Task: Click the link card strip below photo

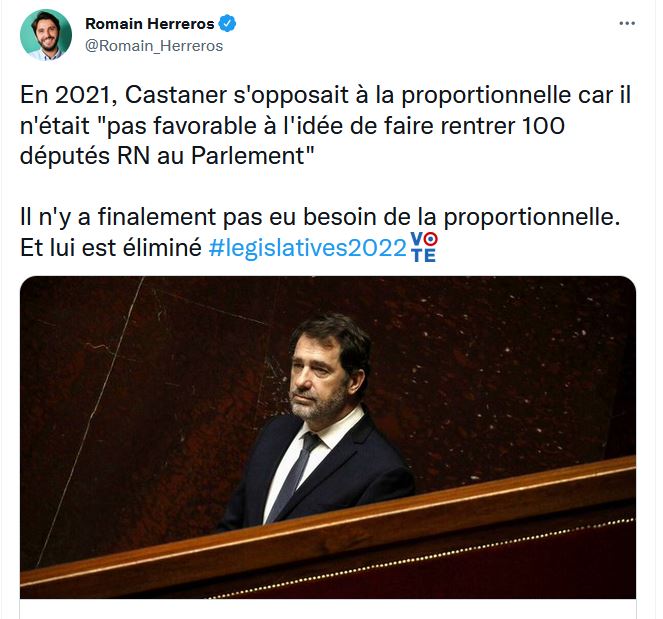Action: coord(328,609)
